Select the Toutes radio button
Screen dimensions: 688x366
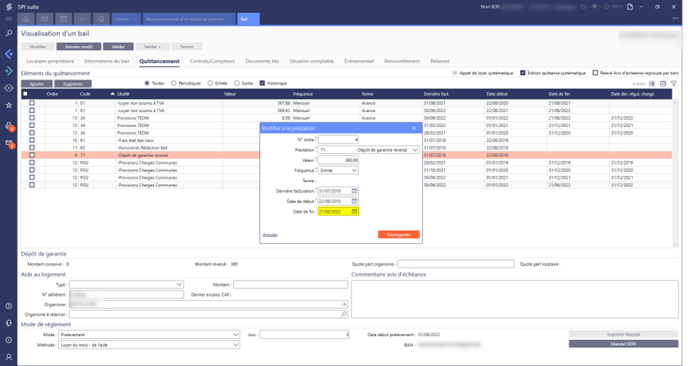(147, 83)
